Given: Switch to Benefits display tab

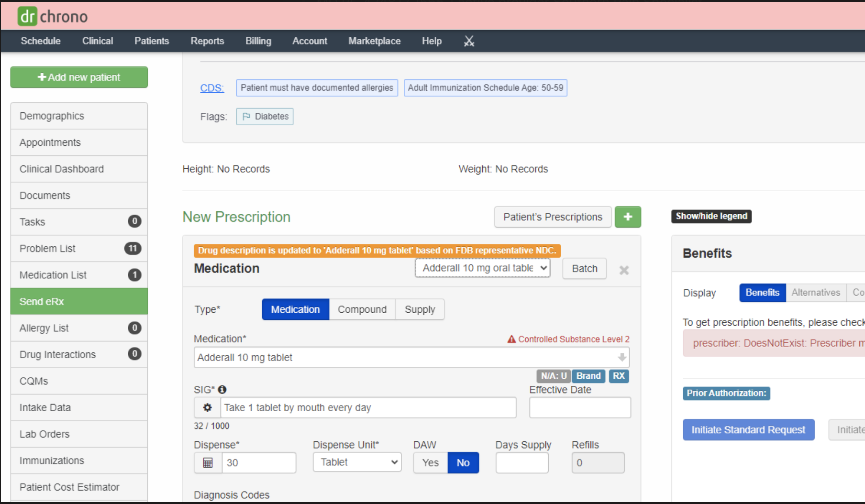Looking at the screenshot, I should pos(763,293).
